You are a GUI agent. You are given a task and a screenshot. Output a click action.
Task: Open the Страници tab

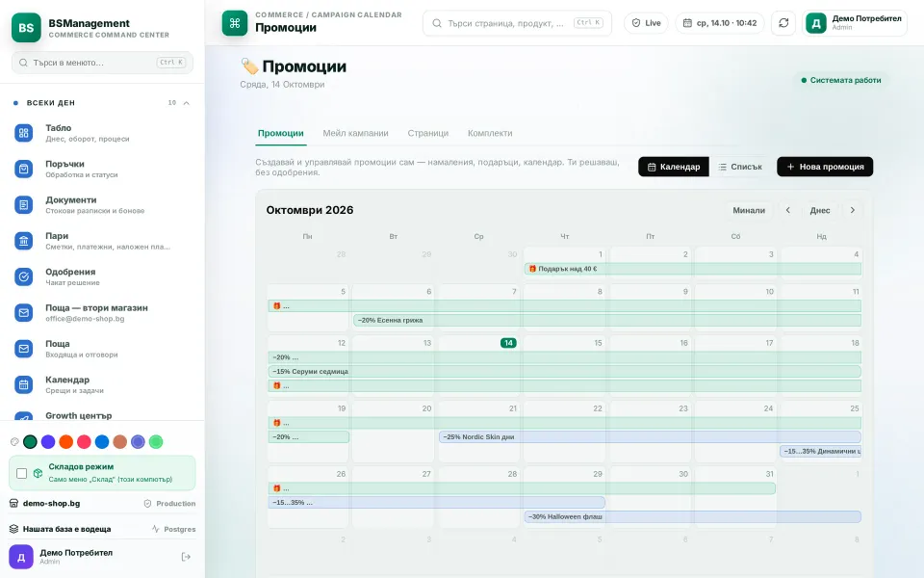point(427,133)
